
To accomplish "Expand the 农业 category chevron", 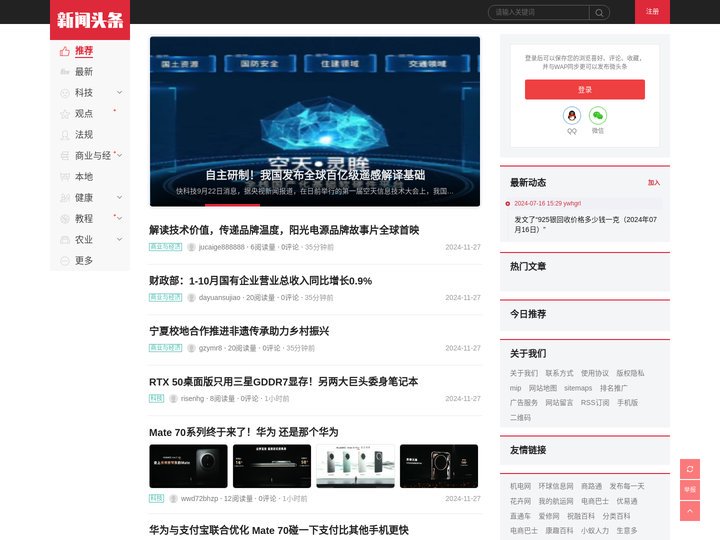I will (x=119, y=239).
